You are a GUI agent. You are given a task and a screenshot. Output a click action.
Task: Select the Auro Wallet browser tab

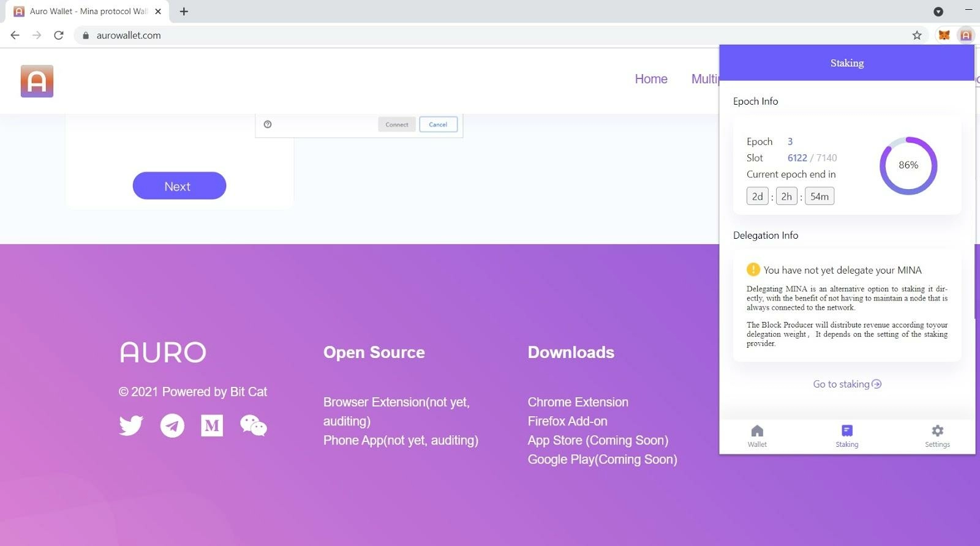pyautogui.click(x=88, y=11)
